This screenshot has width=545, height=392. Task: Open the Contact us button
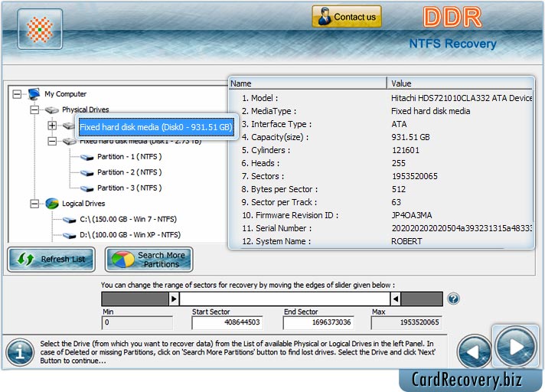(347, 16)
